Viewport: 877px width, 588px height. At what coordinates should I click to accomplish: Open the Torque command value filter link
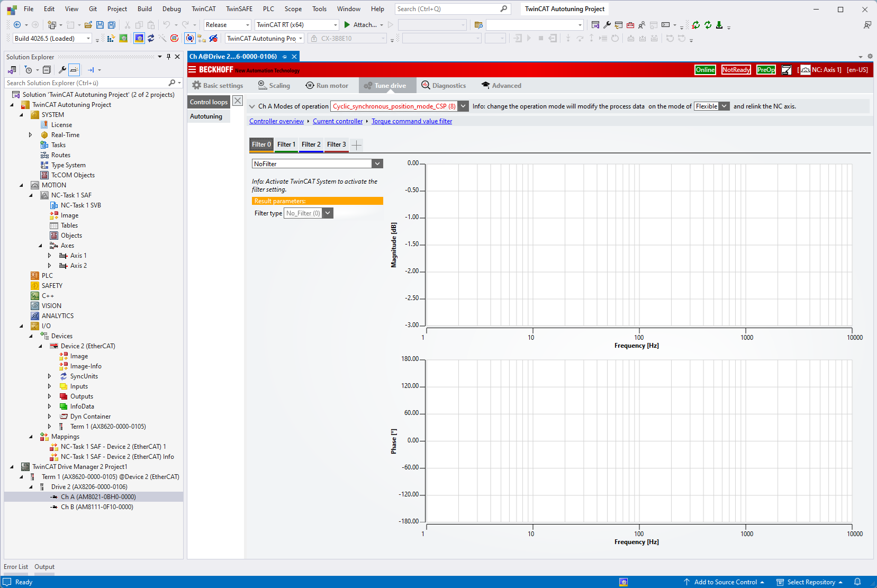point(412,121)
